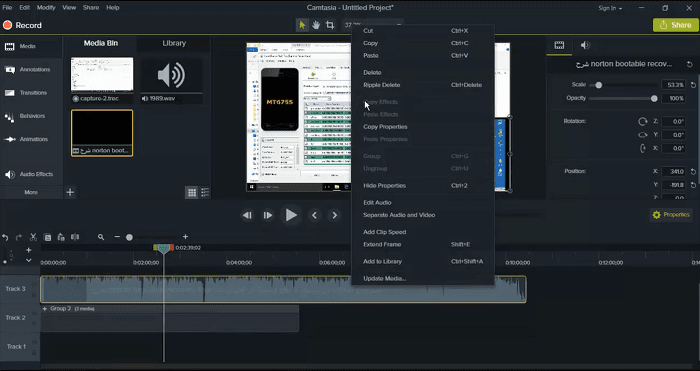Click the Scale 53.3% input field
This screenshot has height=371, width=700.
tap(673, 85)
